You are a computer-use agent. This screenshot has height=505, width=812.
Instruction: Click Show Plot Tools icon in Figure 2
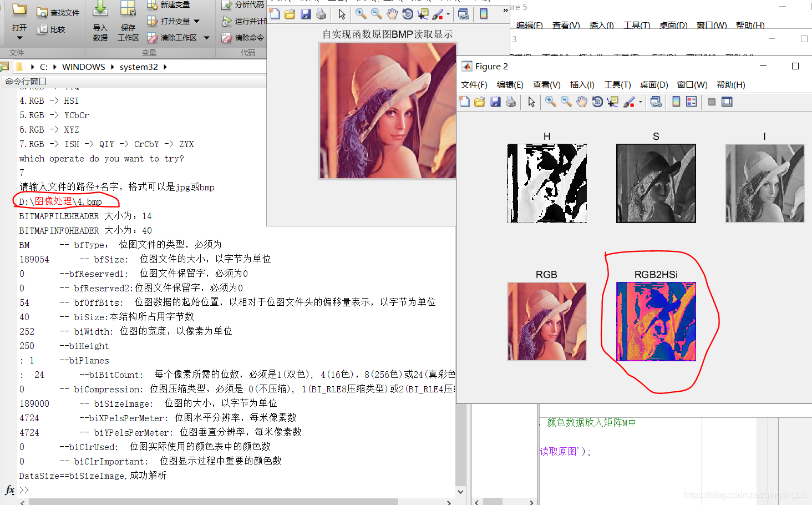click(727, 102)
